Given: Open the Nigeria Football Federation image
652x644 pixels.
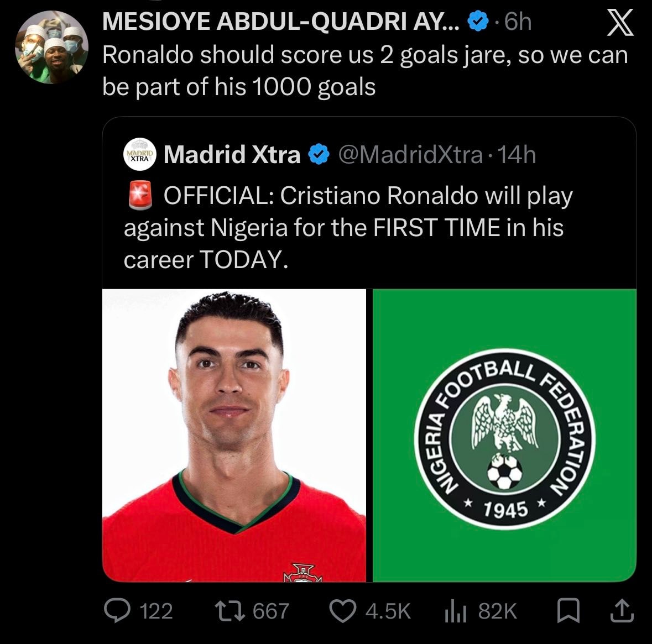Looking at the screenshot, I should coord(504,435).
